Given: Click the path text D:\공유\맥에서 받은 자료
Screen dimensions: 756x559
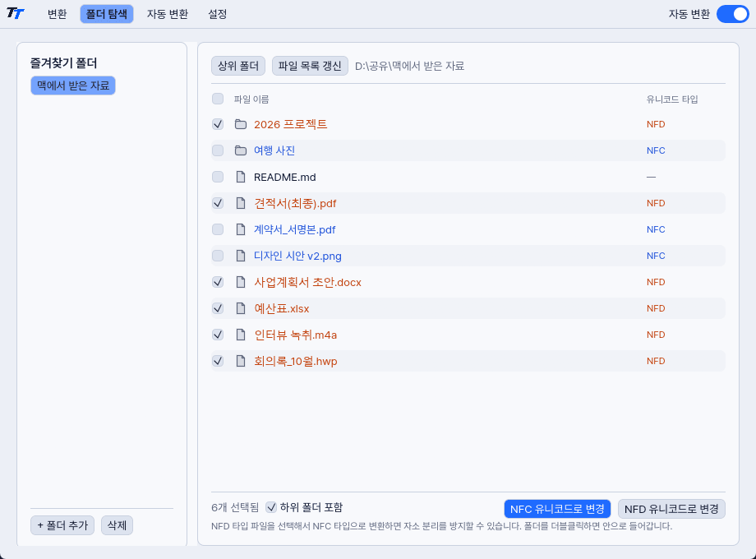Looking at the screenshot, I should 409,66.
